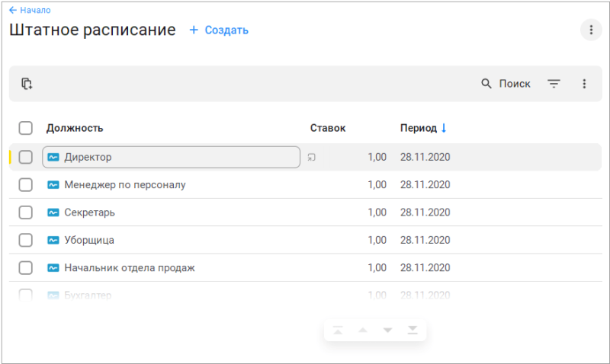
Task: Jump to the first list record
Action: point(338,330)
